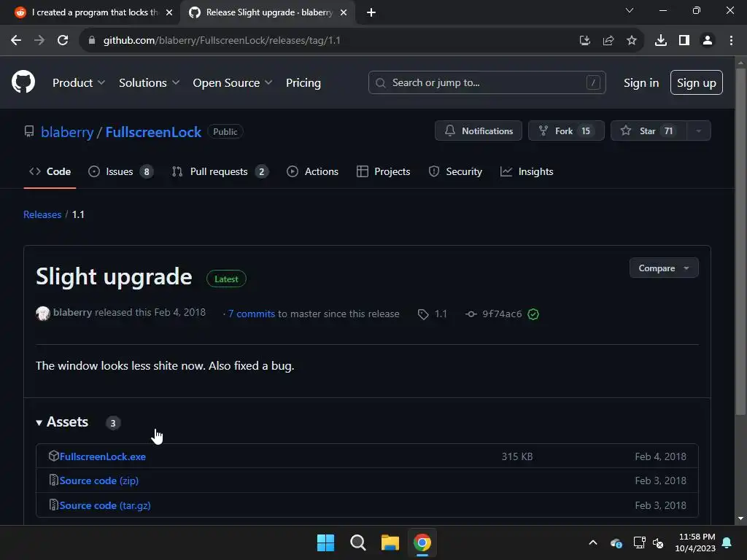Click the Notifications button
The height and width of the screenshot is (560, 747).
pos(479,131)
